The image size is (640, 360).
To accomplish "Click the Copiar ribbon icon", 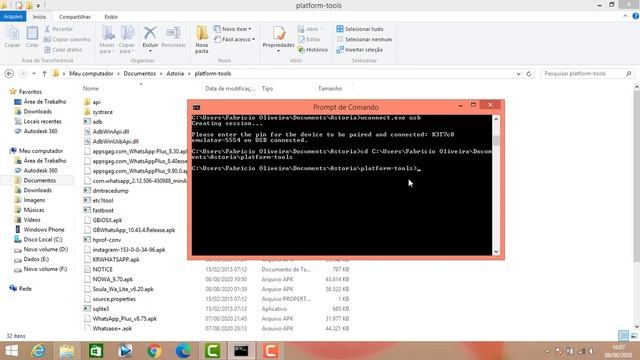I will 12,37.
